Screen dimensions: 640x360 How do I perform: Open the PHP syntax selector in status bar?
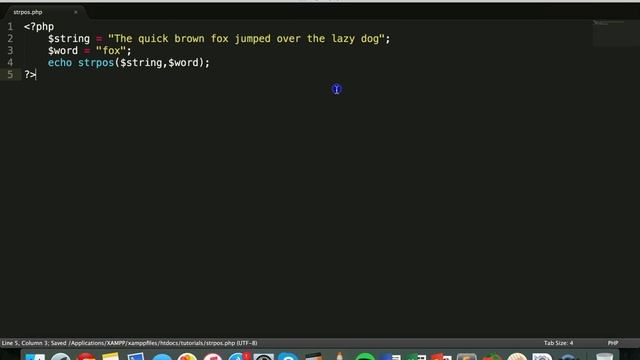point(613,343)
